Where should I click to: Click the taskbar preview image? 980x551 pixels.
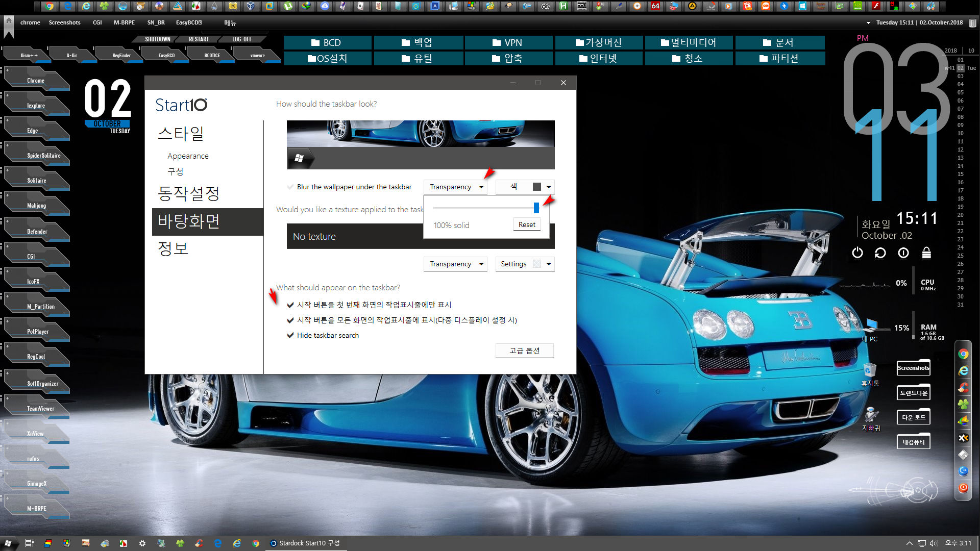pyautogui.click(x=421, y=145)
